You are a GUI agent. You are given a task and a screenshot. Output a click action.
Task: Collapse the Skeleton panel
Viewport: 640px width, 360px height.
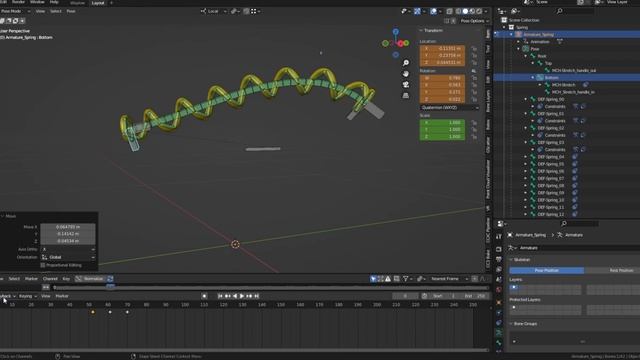click(x=511, y=260)
